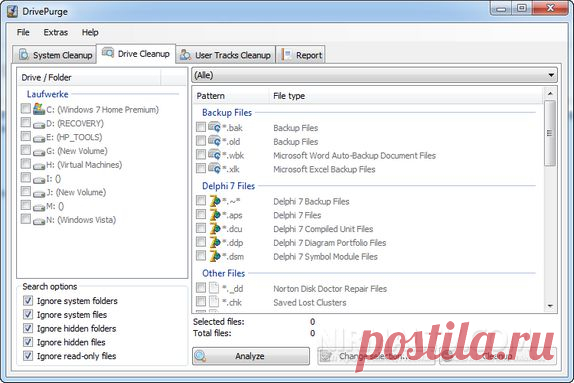Click the Report tab icon
The width and height of the screenshot is (574, 383).
pyautogui.click(x=286, y=55)
